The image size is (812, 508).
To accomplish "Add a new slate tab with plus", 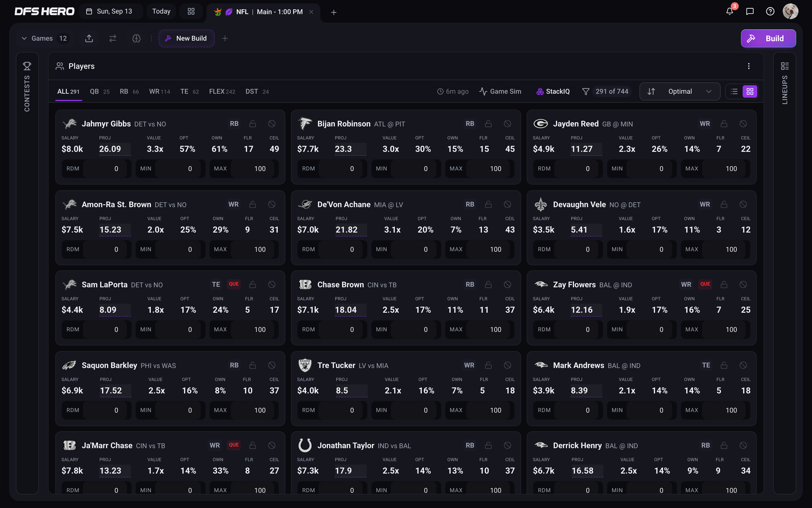I will 334,12.
